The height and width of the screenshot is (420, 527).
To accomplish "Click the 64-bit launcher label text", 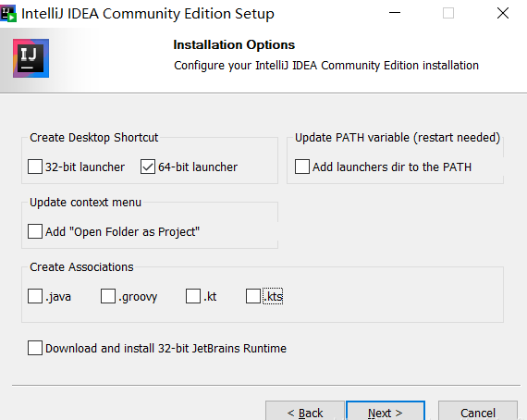I will point(198,167).
